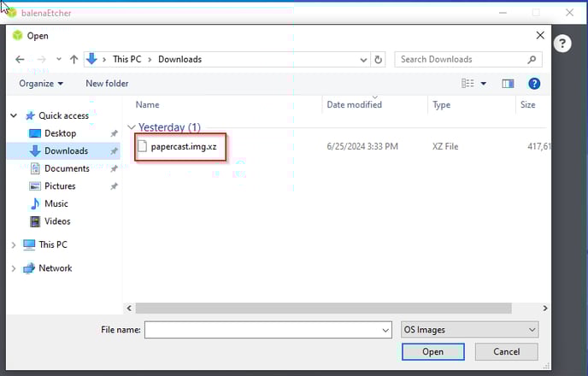Click the balenaEtcher help question mark
The height and width of the screenshot is (376, 588).
click(x=562, y=44)
